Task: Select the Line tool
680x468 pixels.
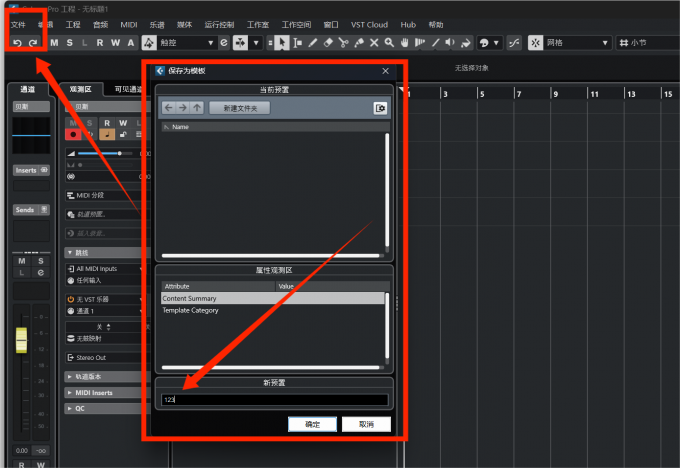Action: pyautogui.click(x=435, y=43)
